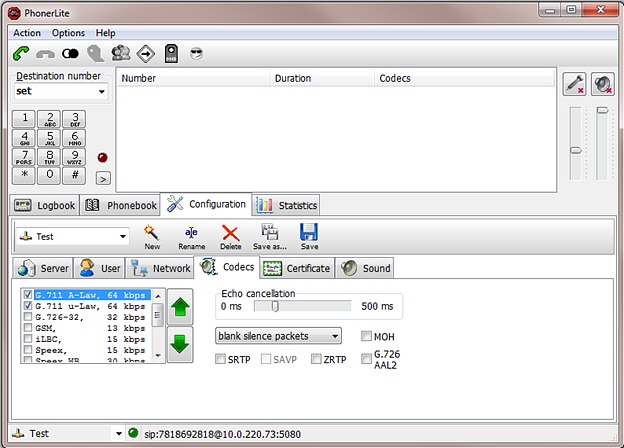Open the Action menu
Image resolution: width=624 pixels, height=448 pixels.
point(27,33)
